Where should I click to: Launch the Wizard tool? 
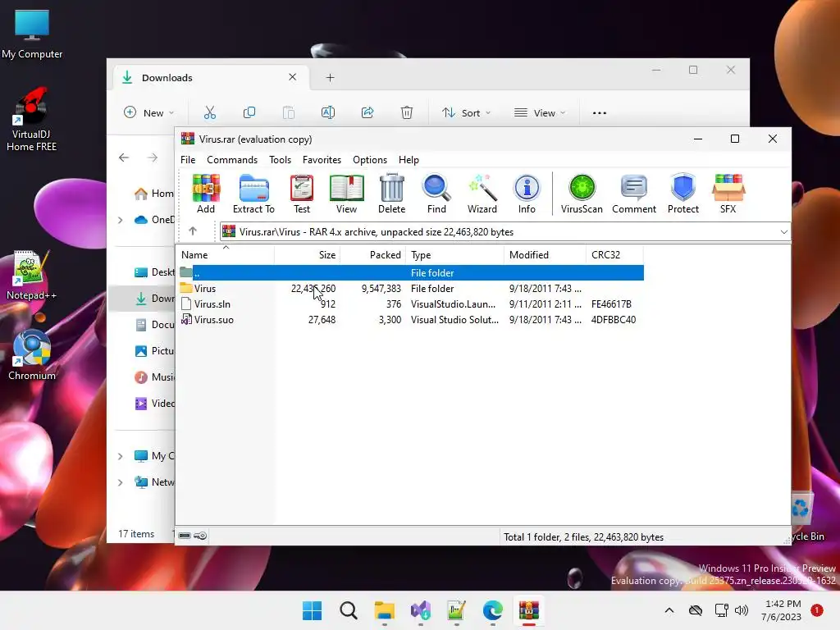[482, 194]
